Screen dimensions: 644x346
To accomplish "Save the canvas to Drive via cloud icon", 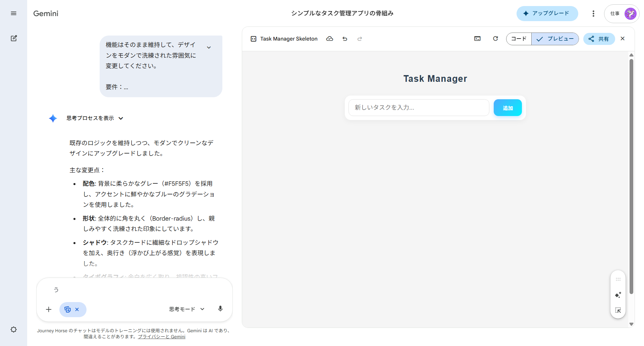I will tap(330, 39).
